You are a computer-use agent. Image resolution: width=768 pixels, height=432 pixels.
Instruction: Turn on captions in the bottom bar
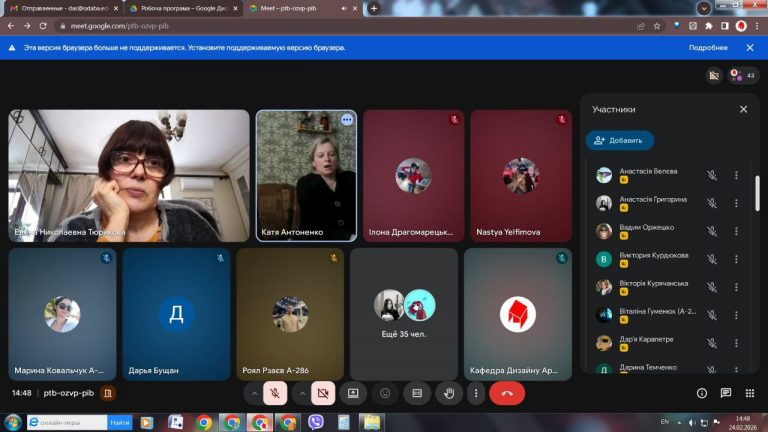tap(417, 393)
